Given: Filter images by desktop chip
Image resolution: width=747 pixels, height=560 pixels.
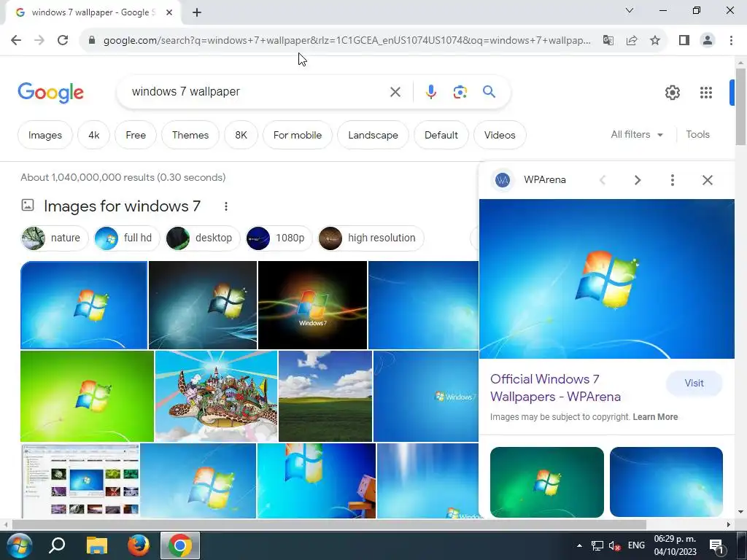Looking at the screenshot, I should click(x=203, y=238).
